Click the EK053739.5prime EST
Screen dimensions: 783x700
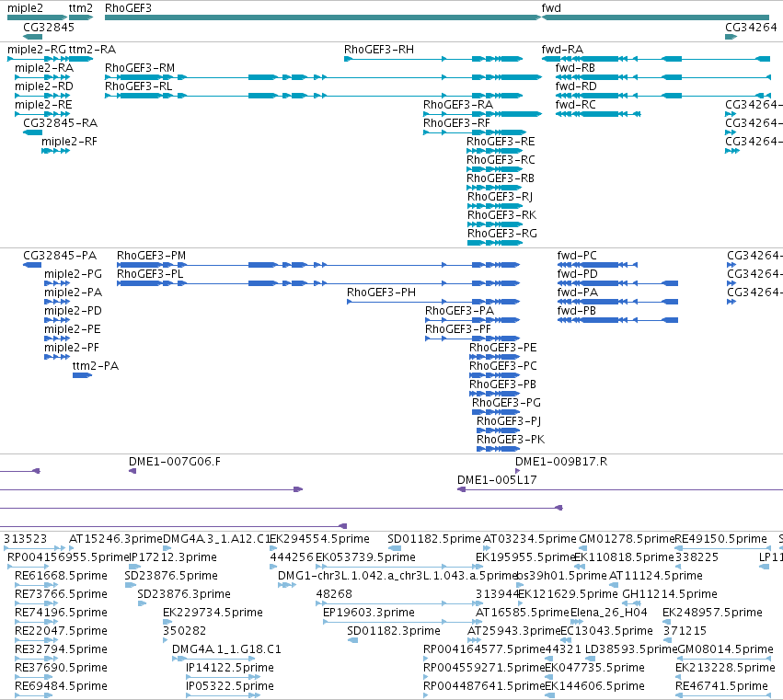[399, 567]
